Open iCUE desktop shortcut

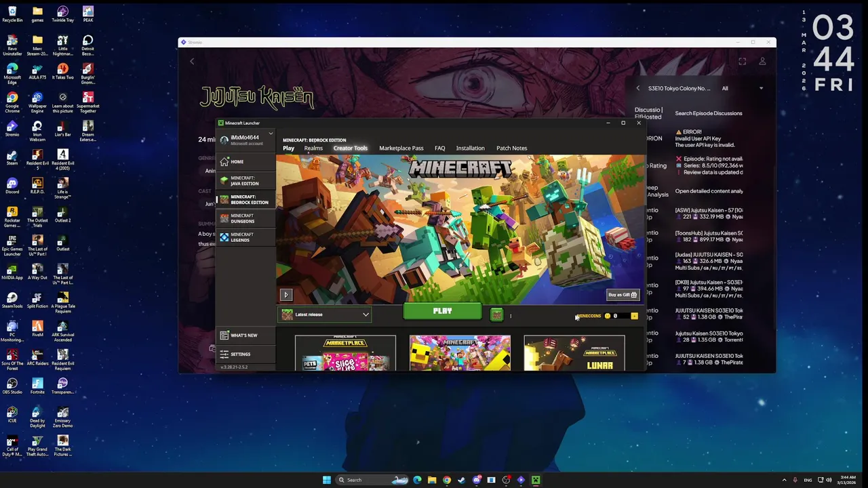coord(12,414)
